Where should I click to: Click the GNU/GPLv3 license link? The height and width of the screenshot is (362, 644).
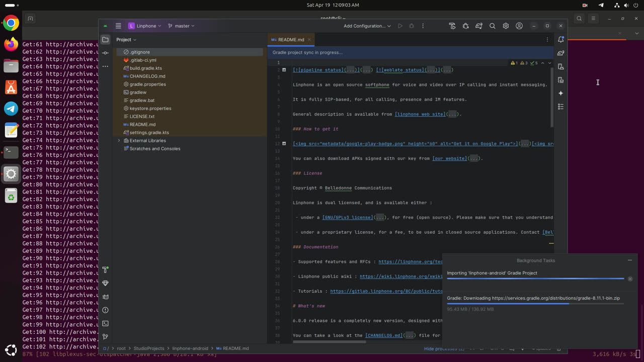(348, 218)
